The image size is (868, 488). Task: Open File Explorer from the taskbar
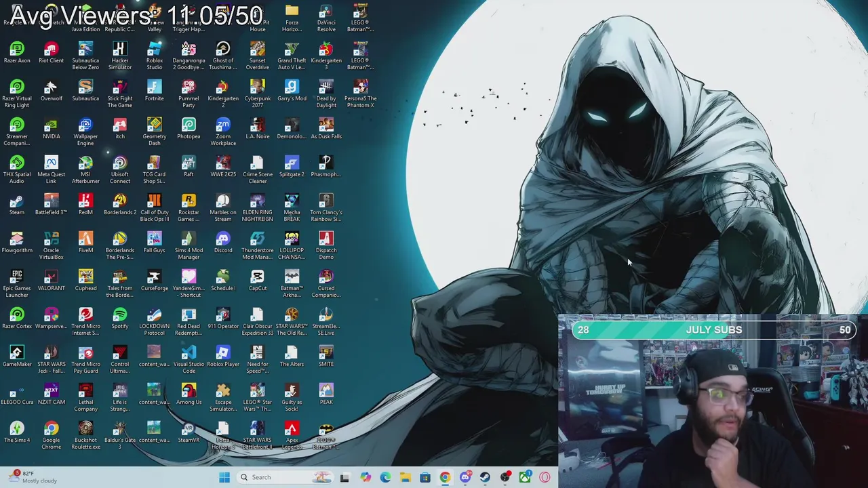click(x=405, y=477)
